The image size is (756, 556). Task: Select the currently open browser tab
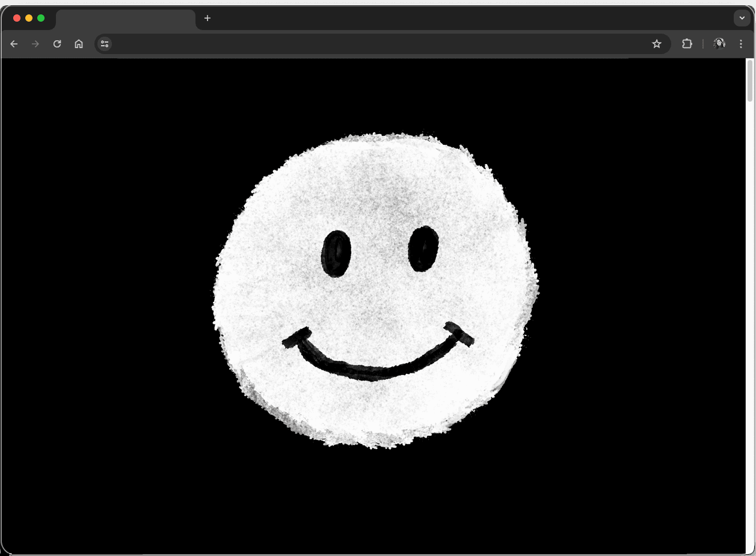coord(125,19)
